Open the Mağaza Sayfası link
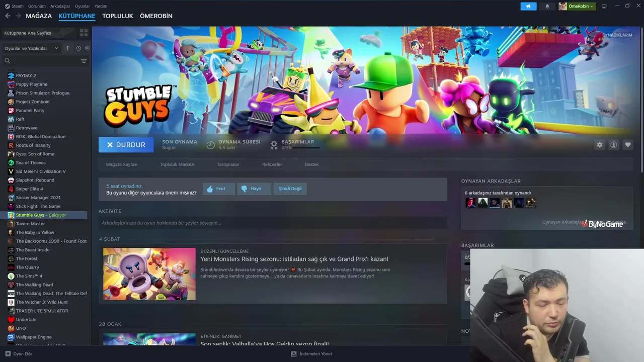Image resolution: width=644 pixels, height=362 pixels. [121, 164]
